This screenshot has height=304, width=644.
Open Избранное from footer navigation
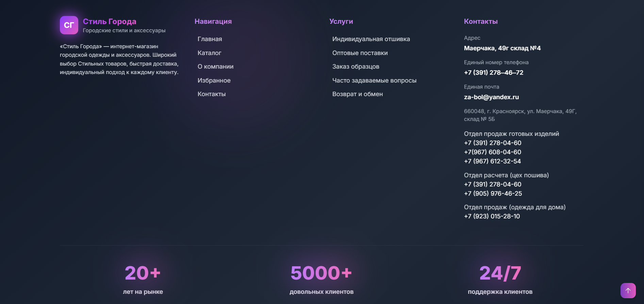click(214, 81)
